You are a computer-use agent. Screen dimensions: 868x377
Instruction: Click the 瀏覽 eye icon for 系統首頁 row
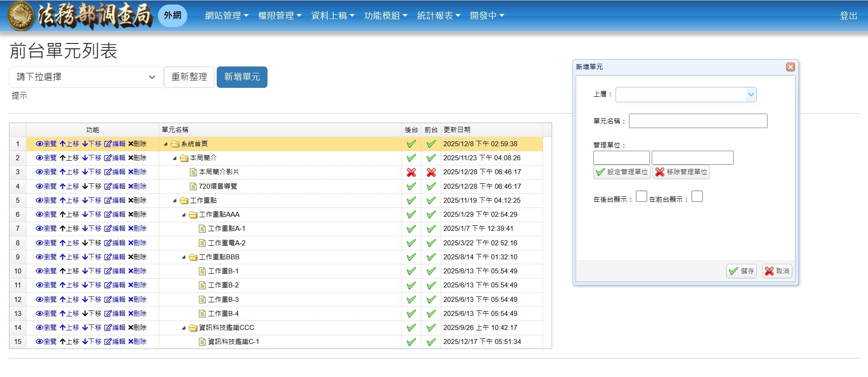pyautogui.click(x=40, y=144)
